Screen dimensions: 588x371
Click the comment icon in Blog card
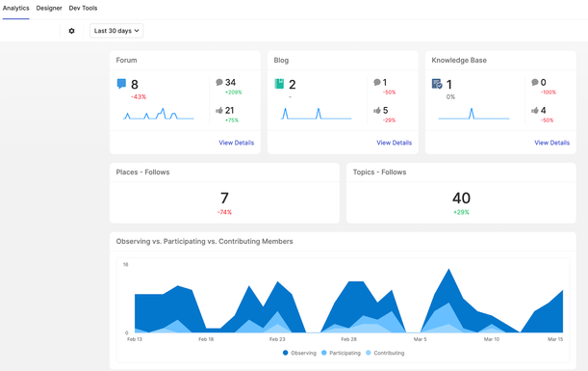[x=377, y=82]
